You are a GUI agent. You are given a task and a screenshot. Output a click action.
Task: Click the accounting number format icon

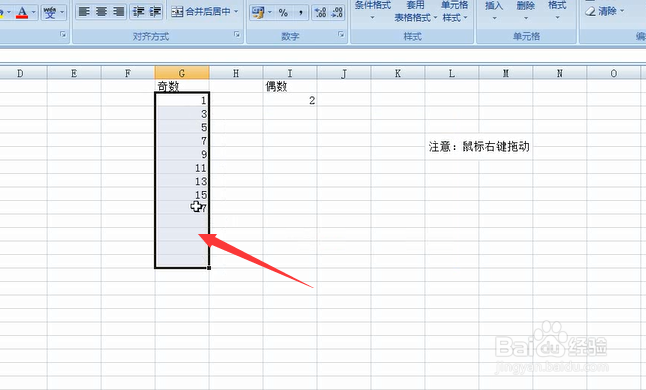258,12
